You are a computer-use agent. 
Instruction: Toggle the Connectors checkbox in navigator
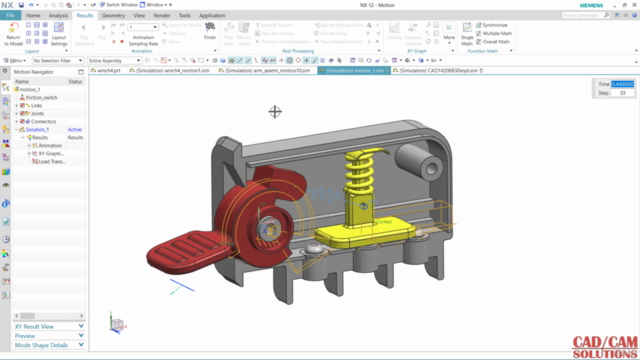click(22, 121)
